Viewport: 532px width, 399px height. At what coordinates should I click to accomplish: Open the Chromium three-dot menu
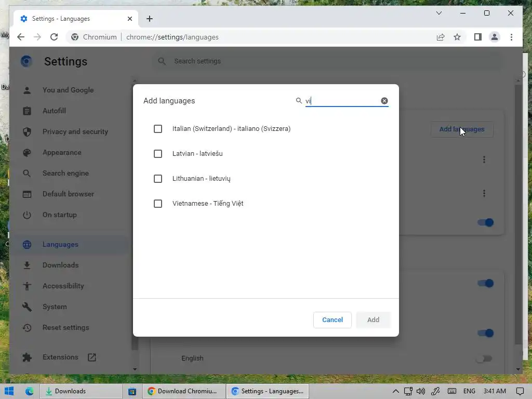(x=511, y=37)
